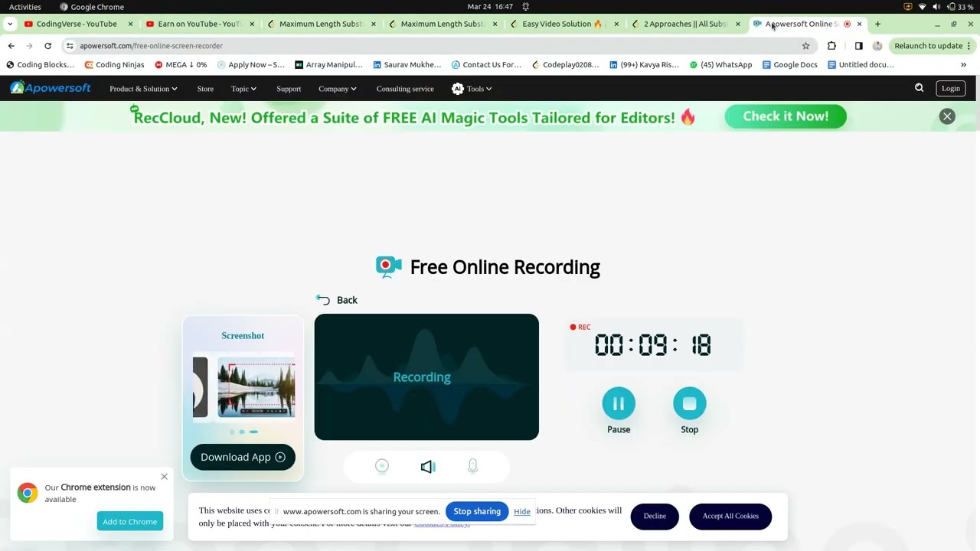Viewport: 980px width, 551px height.
Task: Expand the Topic dropdown
Action: (243, 89)
